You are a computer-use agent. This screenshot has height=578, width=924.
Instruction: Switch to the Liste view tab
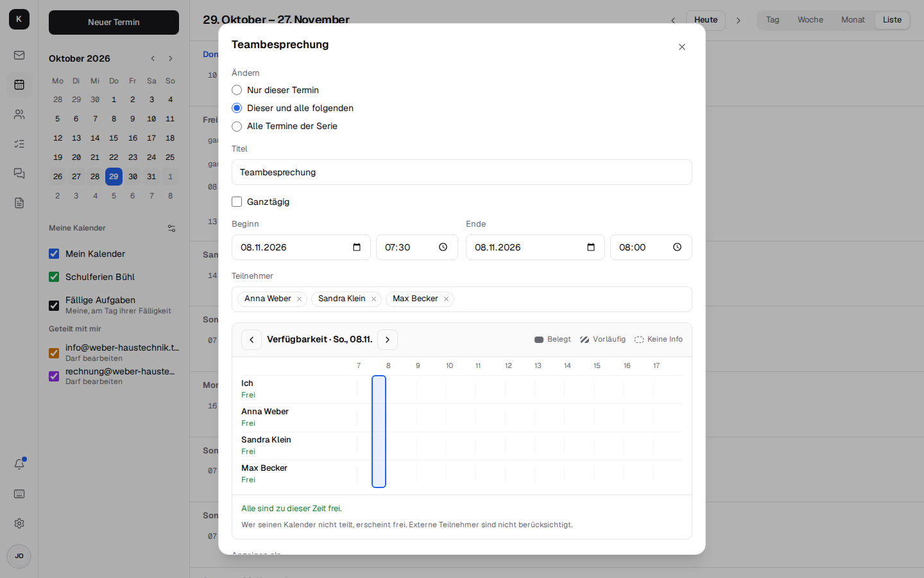(893, 20)
